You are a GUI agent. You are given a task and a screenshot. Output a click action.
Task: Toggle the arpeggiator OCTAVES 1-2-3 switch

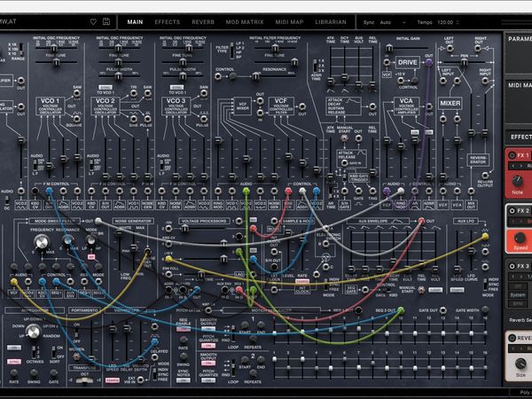(34, 352)
